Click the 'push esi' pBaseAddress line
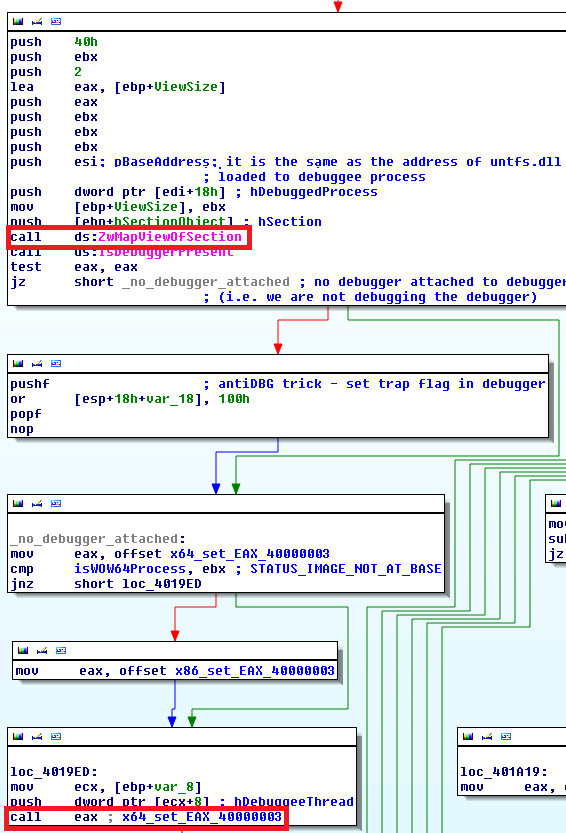This screenshot has width=566, height=833. click(286, 162)
